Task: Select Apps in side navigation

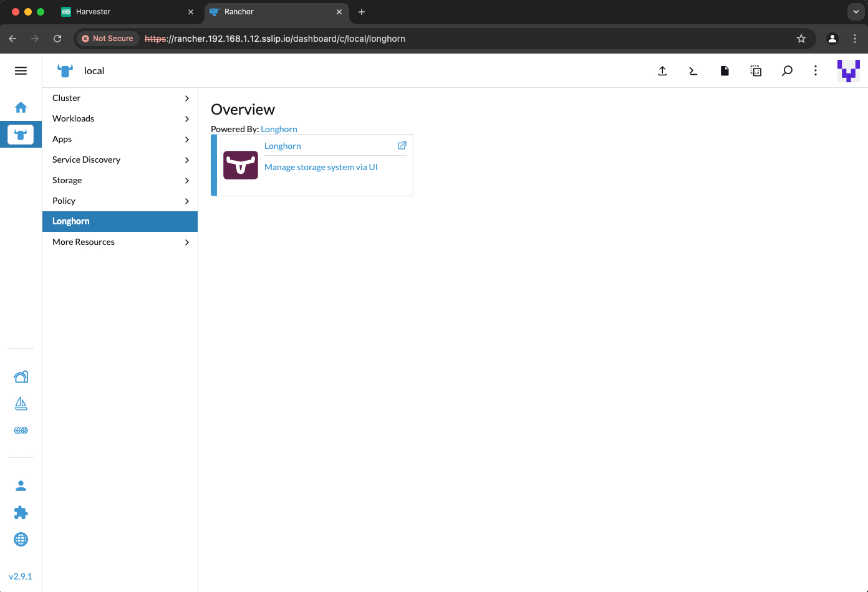Action: coord(120,139)
